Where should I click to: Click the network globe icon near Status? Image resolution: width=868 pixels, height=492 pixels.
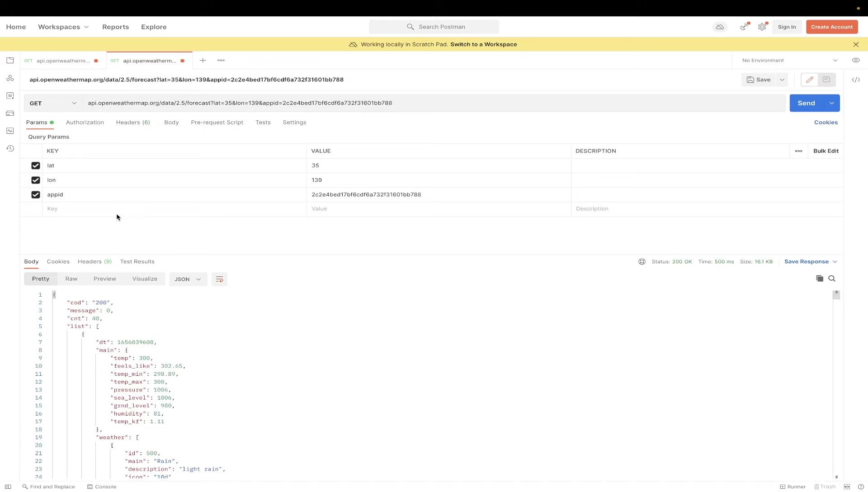642,262
